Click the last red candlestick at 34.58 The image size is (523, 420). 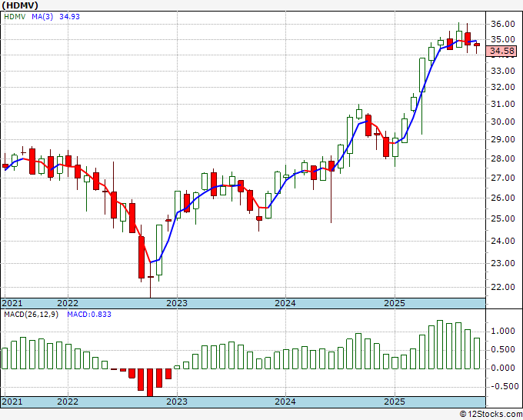tap(477, 45)
